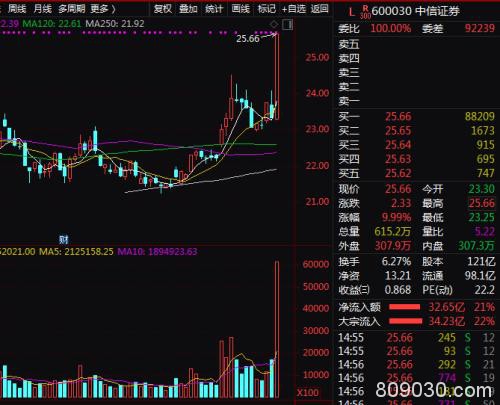The image size is (500, 405).
Task: Click volume MA10: 1894923.63 label
Action: click(157, 251)
